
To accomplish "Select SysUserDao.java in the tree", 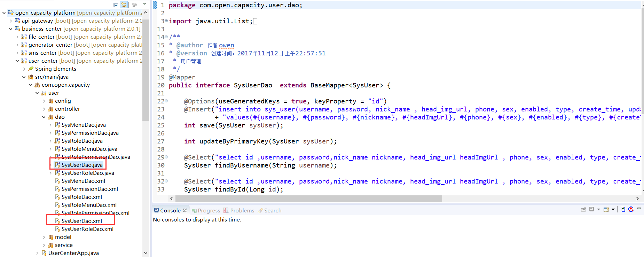I will (82, 165).
